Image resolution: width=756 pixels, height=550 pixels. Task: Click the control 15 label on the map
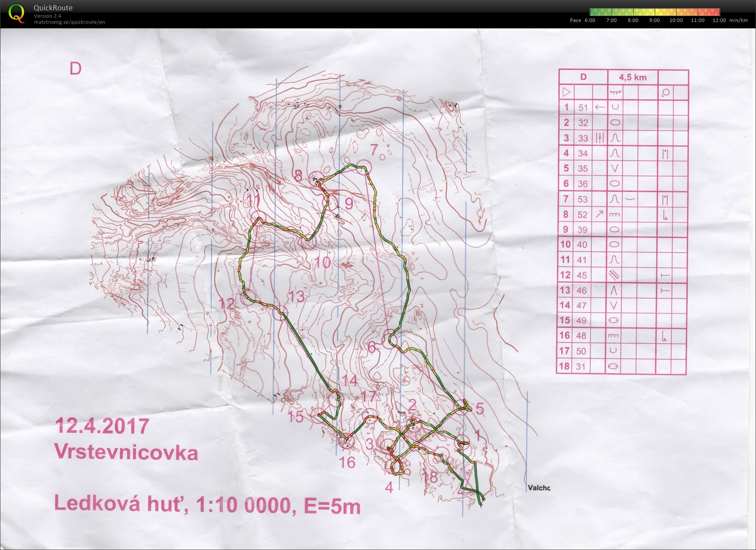296,417
